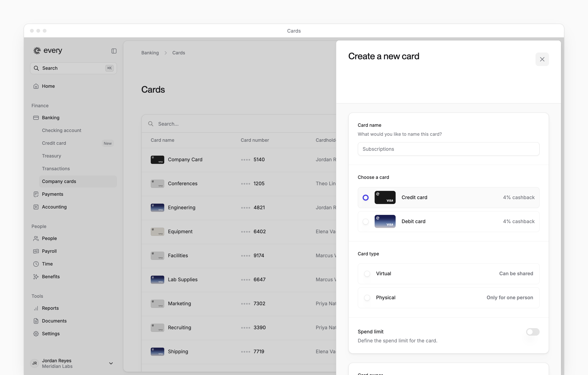Screen dimensions: 588x375
Task: Click the Debit card blue Visa image
Action: pos(385,221)
